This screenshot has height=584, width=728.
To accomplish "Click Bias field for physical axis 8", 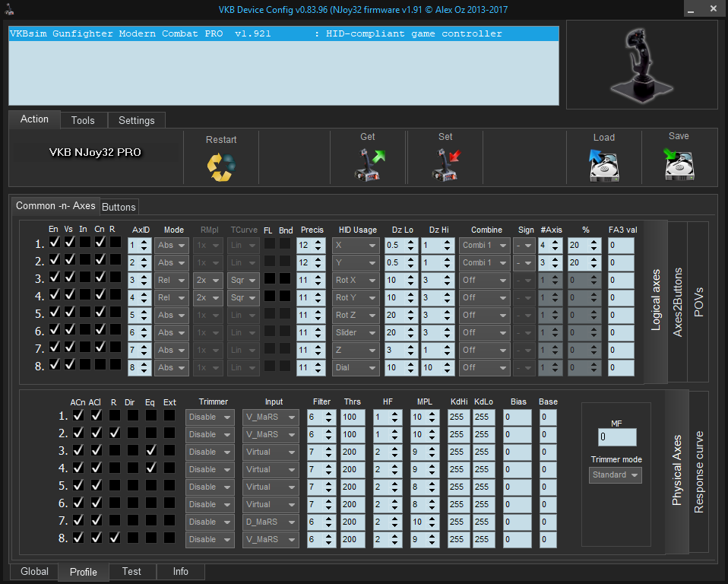I will [x=518, y=539].
